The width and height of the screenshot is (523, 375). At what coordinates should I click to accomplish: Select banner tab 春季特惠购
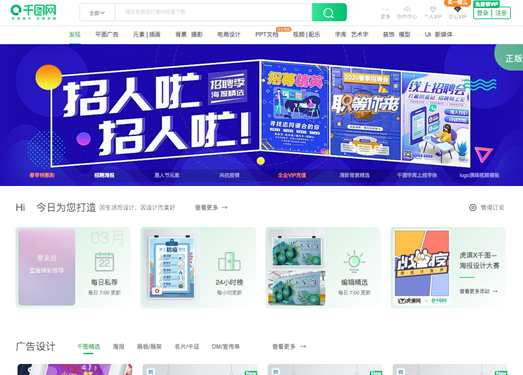tap(42, 175)
